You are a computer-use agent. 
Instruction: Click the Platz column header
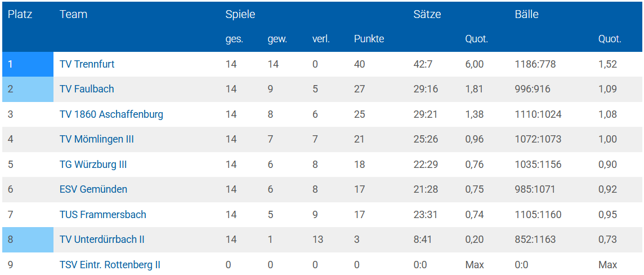(20, 15)
